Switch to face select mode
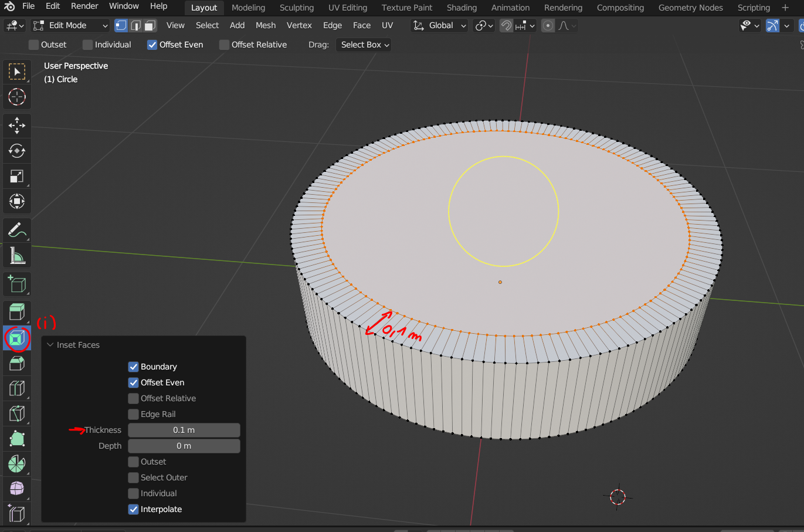The width and height of the screenshot is (804, 532). coord(150,25)
